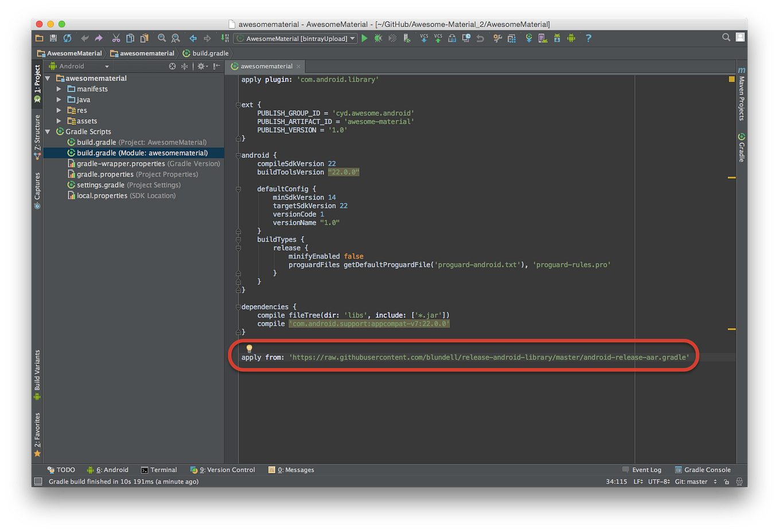Undo the last action with the back-curved arrow icon

point(84,38)
